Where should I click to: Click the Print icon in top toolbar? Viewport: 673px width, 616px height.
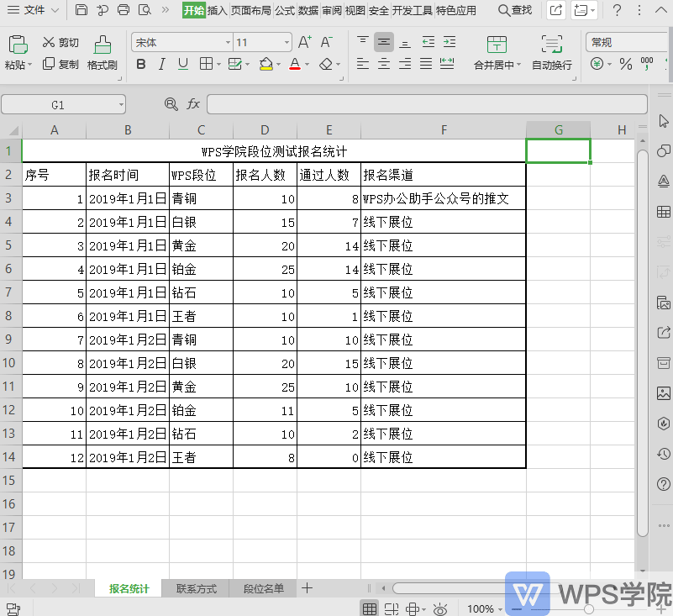click(x=124, y=9)
